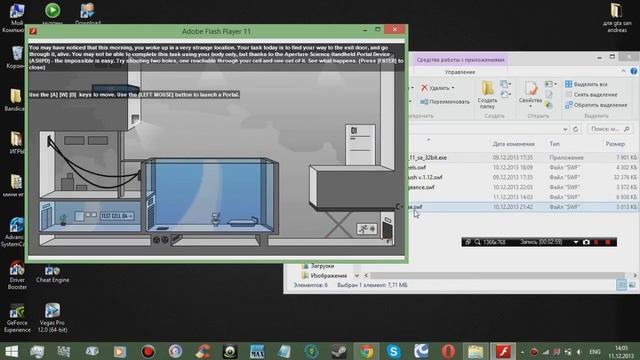Switch to Flash Player in the taskbar
Screen dimensions: 640x360
[503, 351]
